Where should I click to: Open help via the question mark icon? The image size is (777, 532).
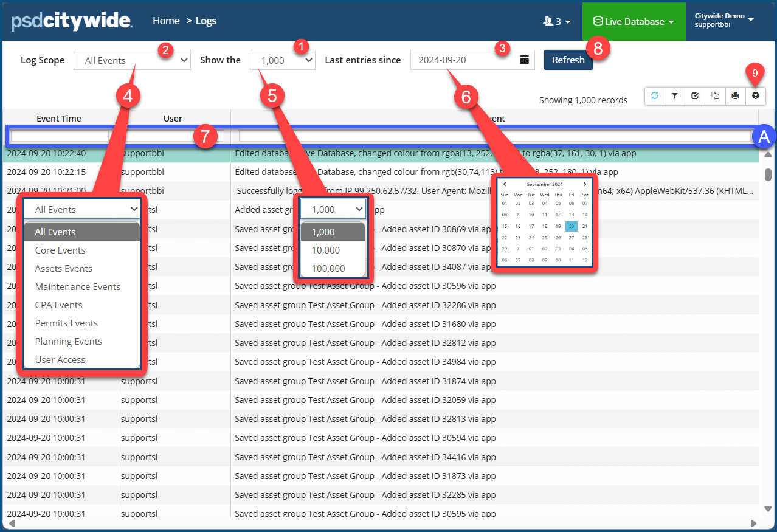[x=755, y=96]
